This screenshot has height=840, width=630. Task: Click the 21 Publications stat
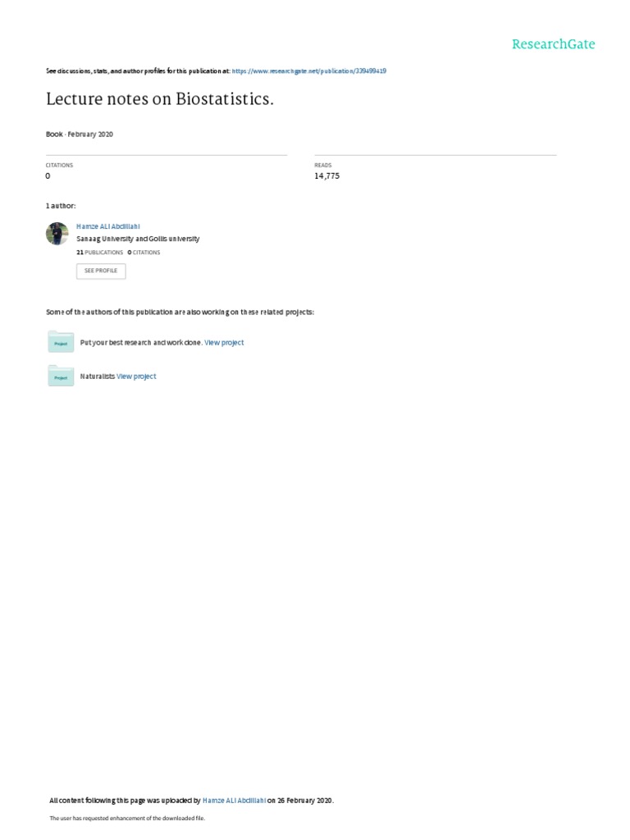click(x=99, y=253)
